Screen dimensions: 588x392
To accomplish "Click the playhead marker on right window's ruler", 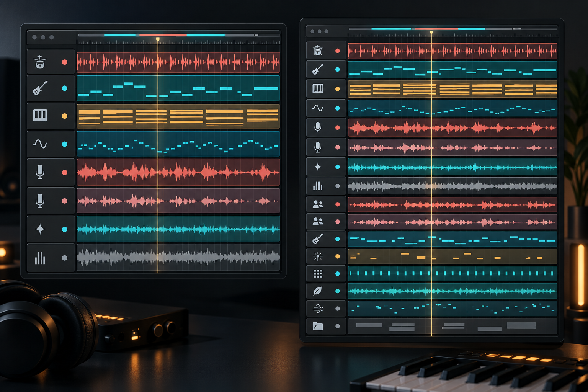I will [x=431, y=33].
